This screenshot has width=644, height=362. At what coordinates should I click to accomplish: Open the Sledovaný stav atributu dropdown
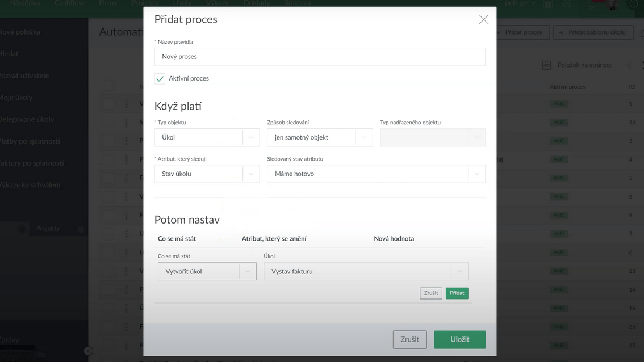[476, 174]
